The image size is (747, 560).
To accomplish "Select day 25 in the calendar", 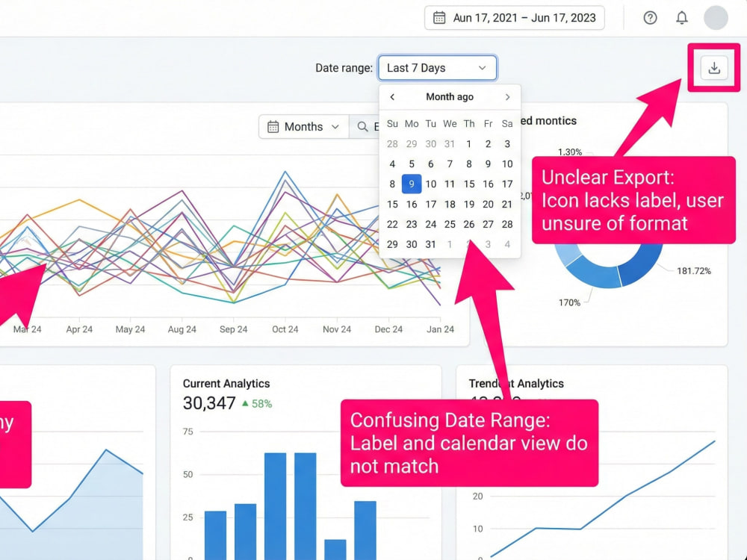I will point(450,224).
